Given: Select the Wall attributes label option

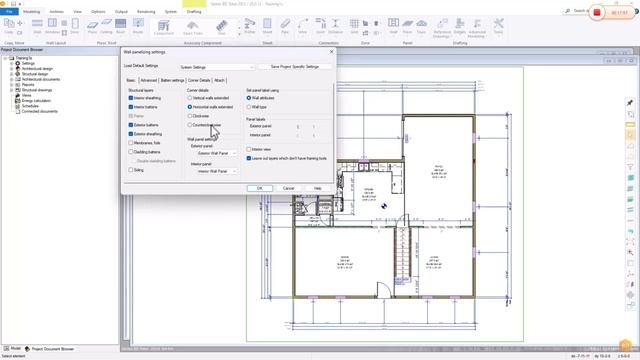Looking at the screenshot, I should pos(249,98).
